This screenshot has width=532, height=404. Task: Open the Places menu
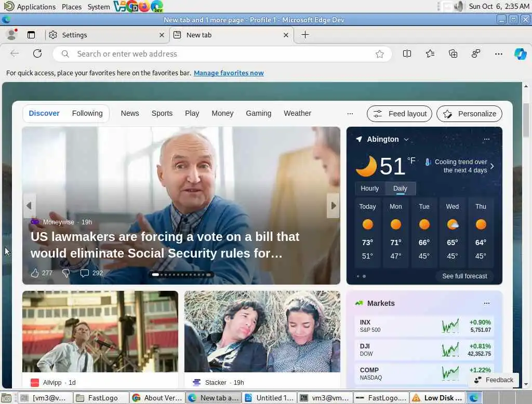tap(72, 7)
